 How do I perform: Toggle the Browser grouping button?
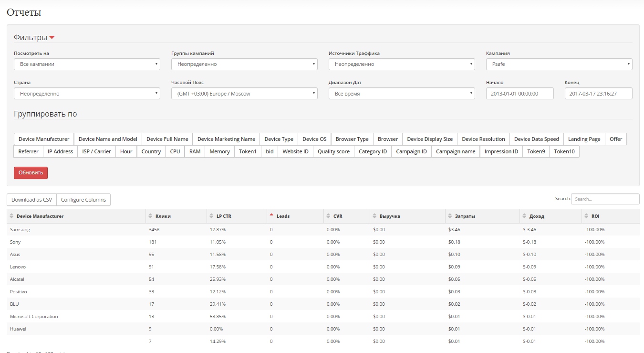tap(388, 139)
